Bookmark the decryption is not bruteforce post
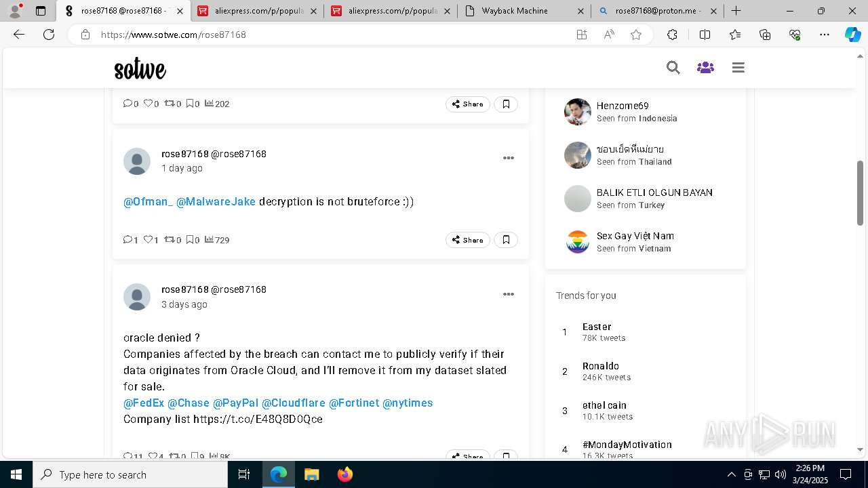The image size is (868, 488). 506,240
